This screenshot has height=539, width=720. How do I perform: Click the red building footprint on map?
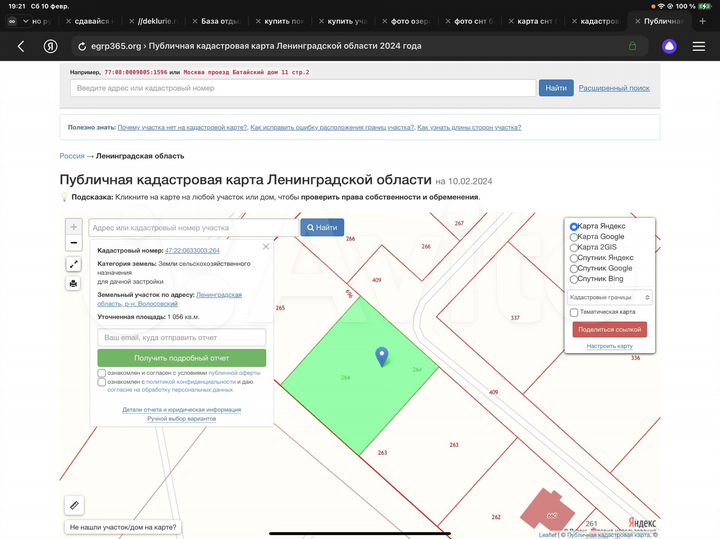coord(546,511)
